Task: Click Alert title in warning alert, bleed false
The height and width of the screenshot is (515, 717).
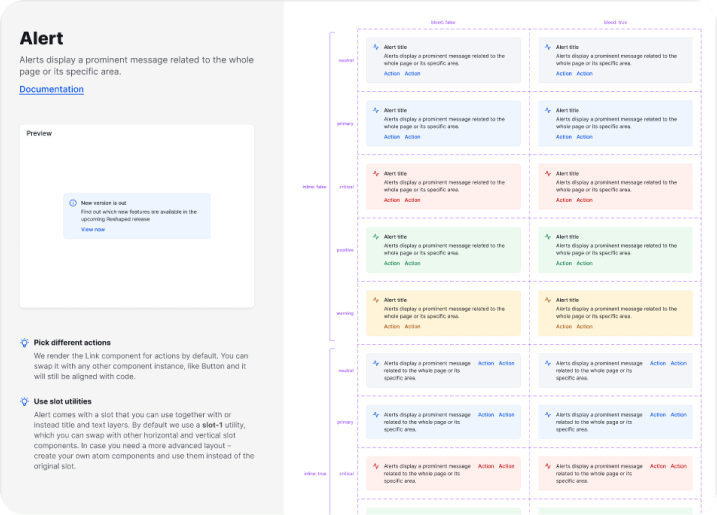Action: pyautogui.click(x=396, y=300)
